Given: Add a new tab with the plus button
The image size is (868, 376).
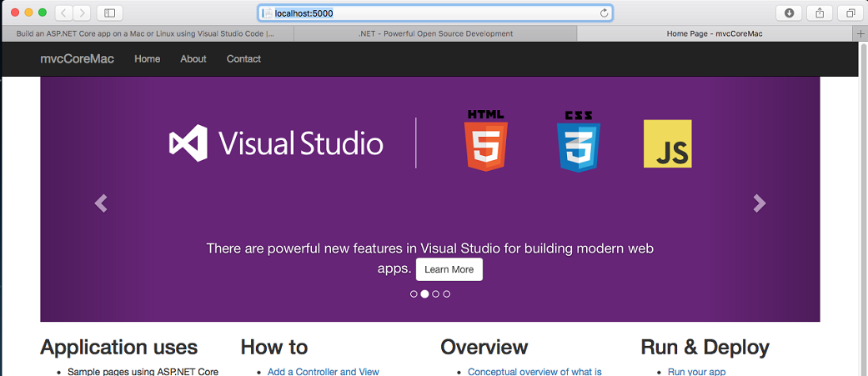Looking at the screenshot, I should coord(860,34).
